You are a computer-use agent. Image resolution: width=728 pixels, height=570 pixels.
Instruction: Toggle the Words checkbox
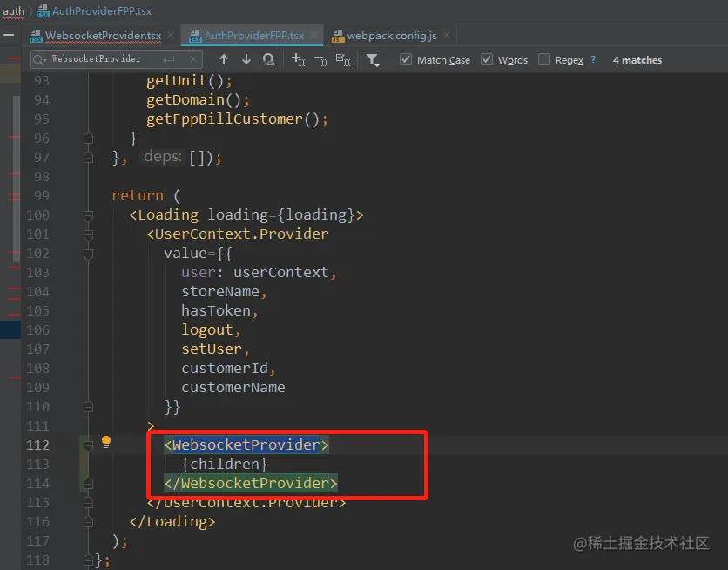tap(487, 59)
